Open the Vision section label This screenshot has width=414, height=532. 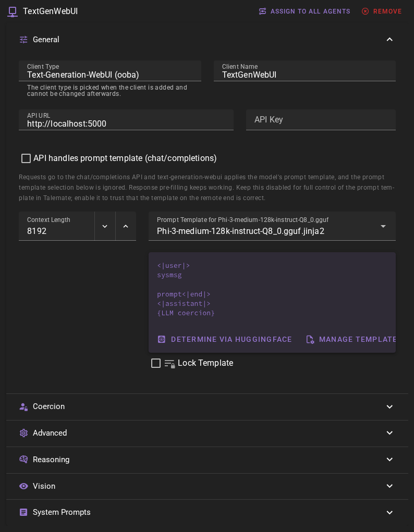coord(44,486)
